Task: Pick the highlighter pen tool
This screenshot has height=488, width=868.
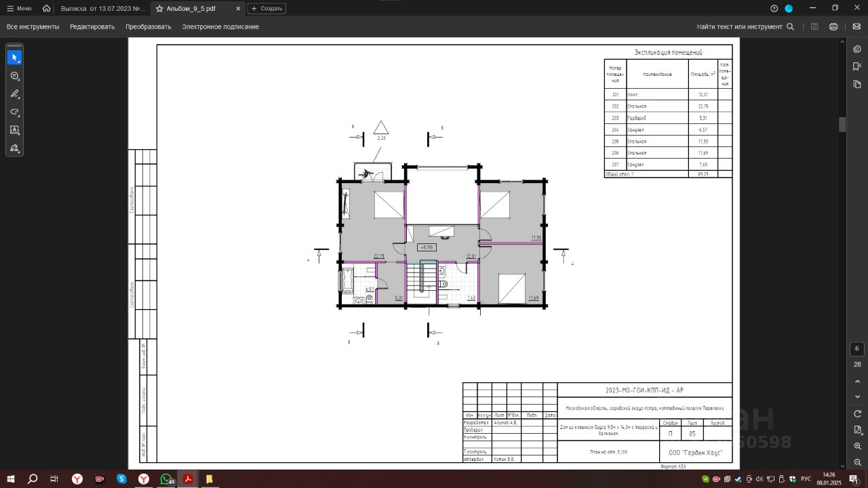Action: click(14, 94)
